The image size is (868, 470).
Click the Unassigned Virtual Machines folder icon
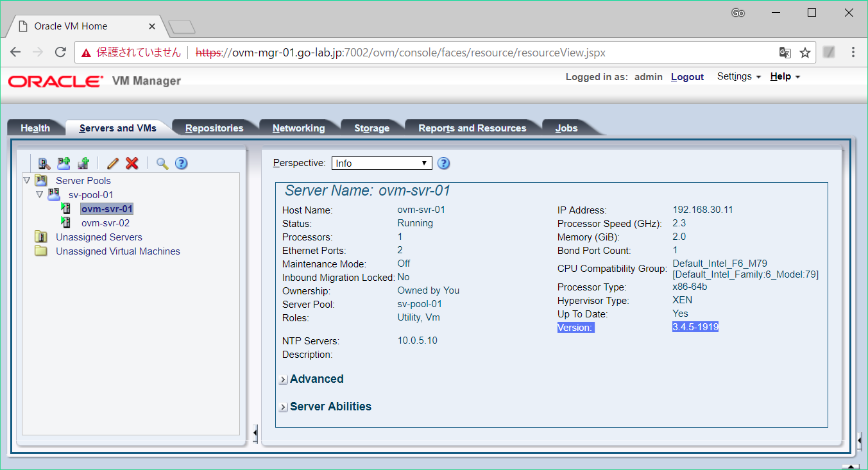41,251
